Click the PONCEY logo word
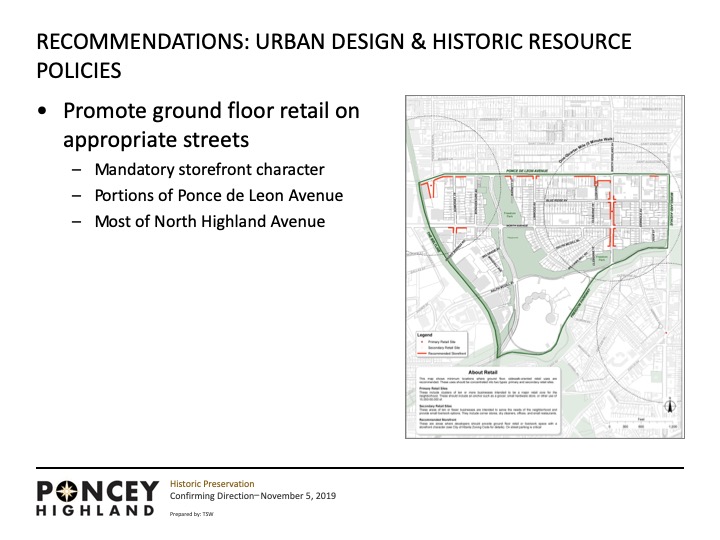720x540 pixels. [97, 491]
